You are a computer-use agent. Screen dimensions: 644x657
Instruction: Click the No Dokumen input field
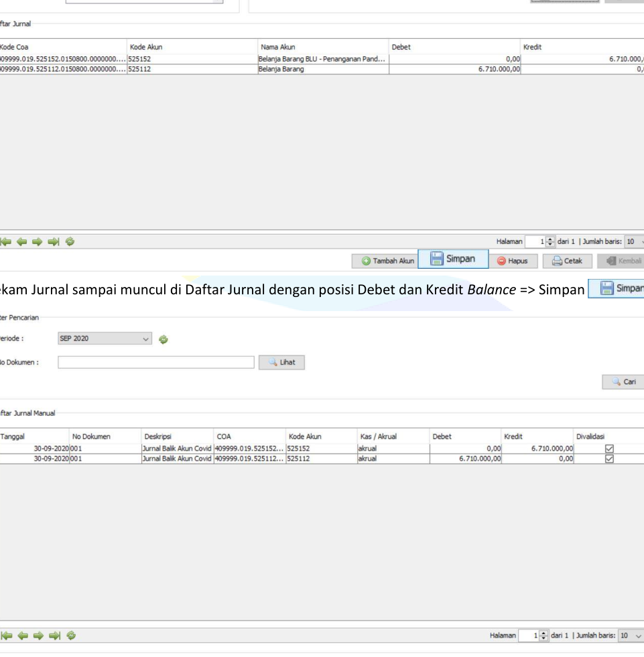point(155,362)
